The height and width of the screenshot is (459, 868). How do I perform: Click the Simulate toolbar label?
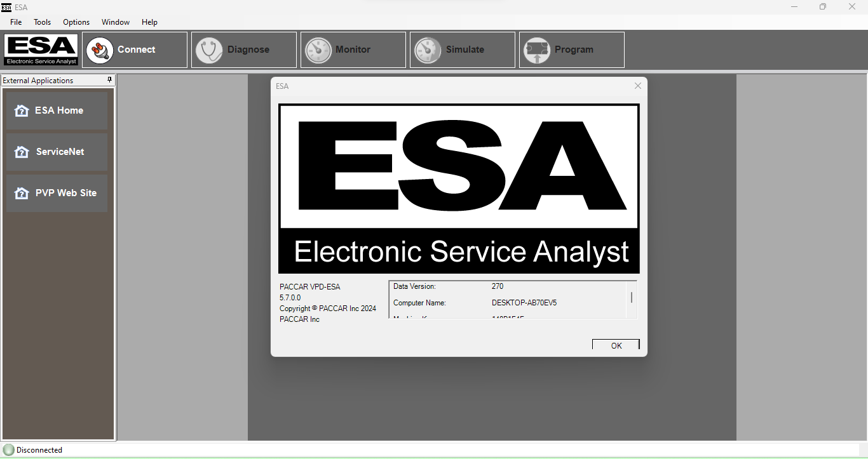pos(465,50)
